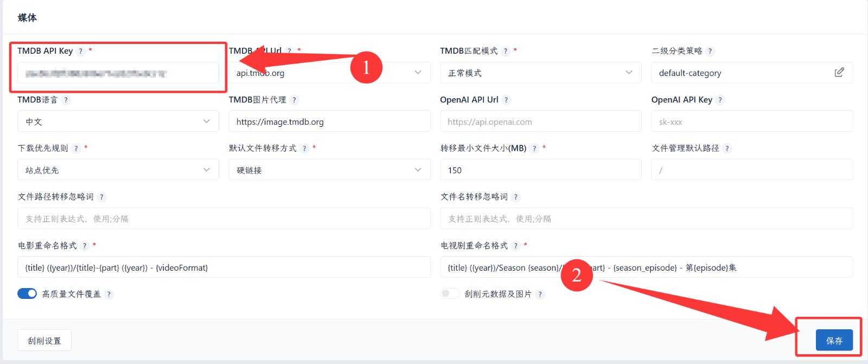Show help icon beside TMDB匹配模式
Image resolution: width=868 pixels, height=364 pixels.
[x=506, y=51]
